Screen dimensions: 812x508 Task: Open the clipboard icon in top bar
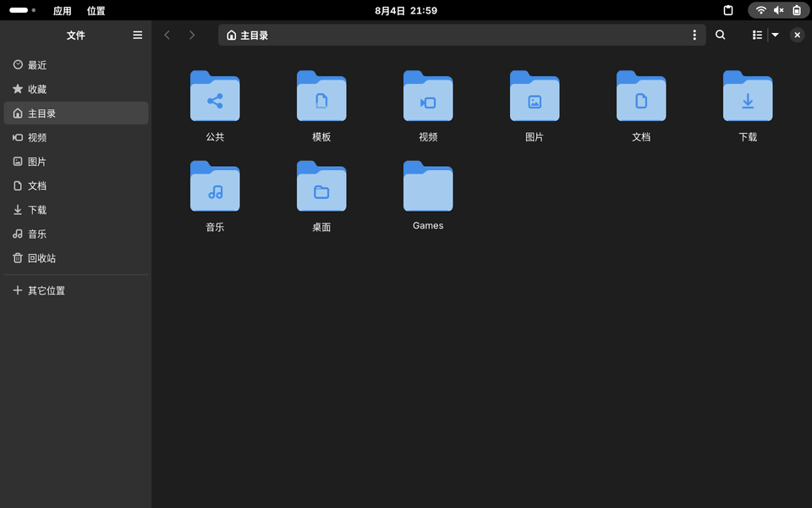point(727,10)
